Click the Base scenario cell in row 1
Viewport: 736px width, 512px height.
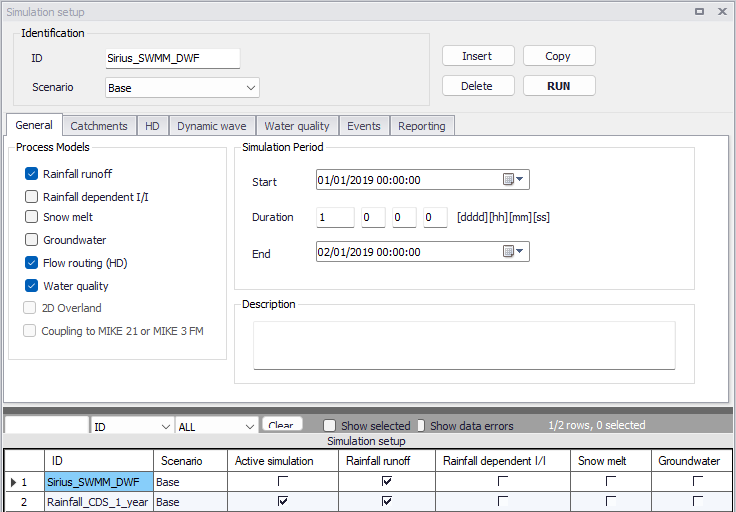tap(191, 481)
